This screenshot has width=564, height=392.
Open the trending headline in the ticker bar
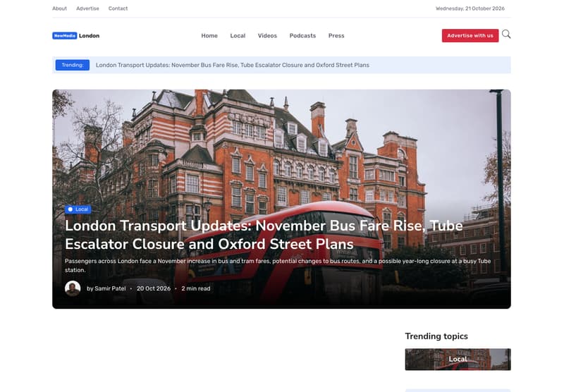[233, 65]
